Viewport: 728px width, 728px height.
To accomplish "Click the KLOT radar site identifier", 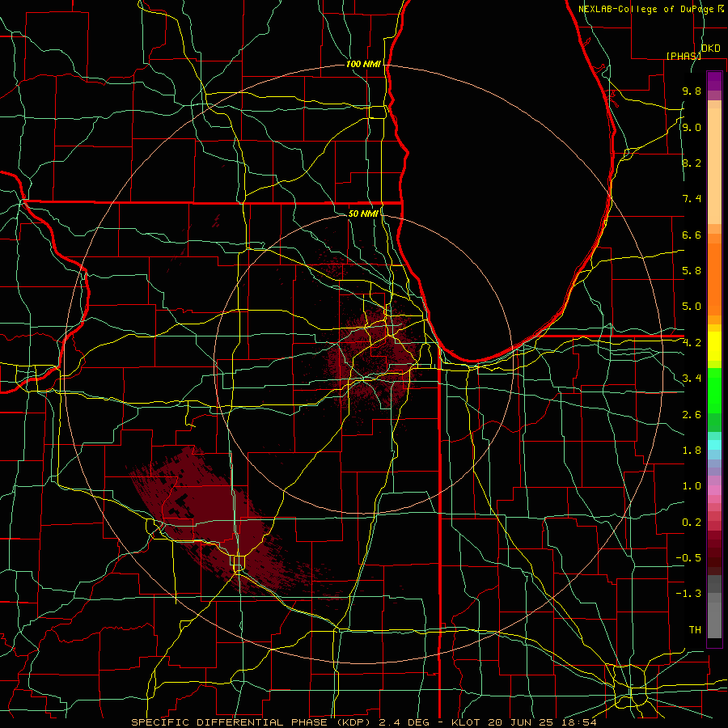I will tap(465, 722).
